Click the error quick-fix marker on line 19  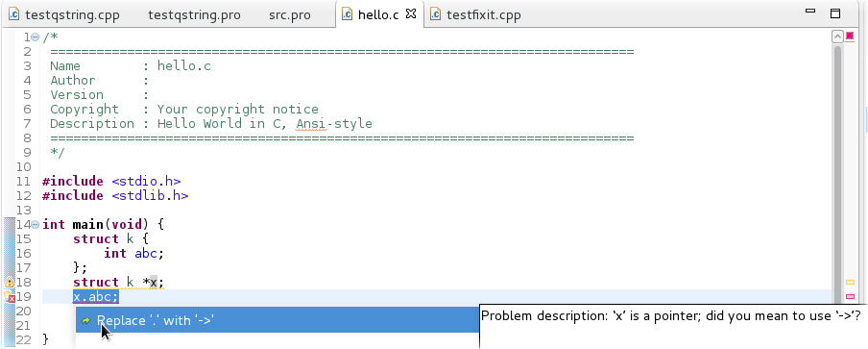[10, 297]
